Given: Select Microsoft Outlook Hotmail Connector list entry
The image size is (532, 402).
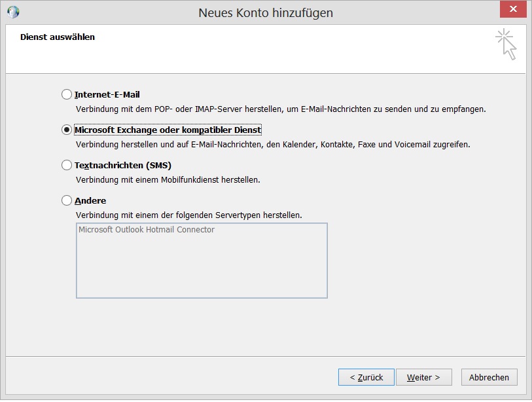Looking at the screenshot, I should click(147, 230).
